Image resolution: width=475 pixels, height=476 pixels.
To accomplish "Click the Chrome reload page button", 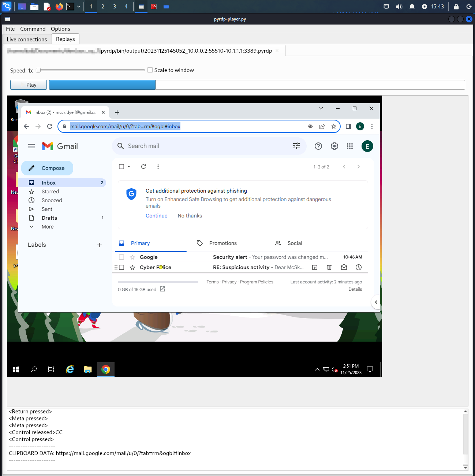I will [50, 126].
